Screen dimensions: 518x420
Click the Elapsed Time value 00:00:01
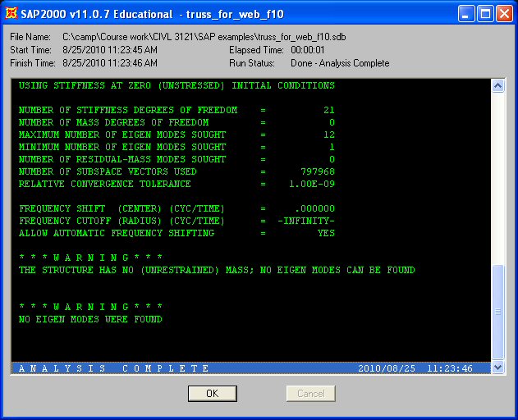(x=308, y=50)
